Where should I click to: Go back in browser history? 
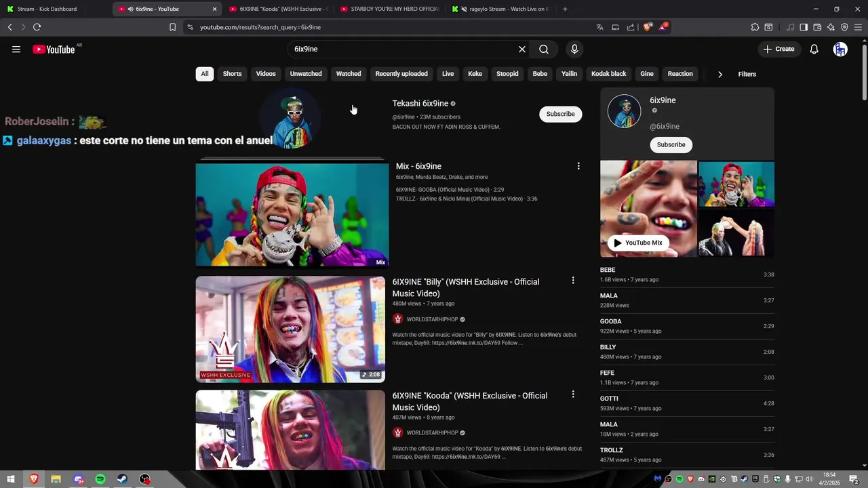coord(9,27)
